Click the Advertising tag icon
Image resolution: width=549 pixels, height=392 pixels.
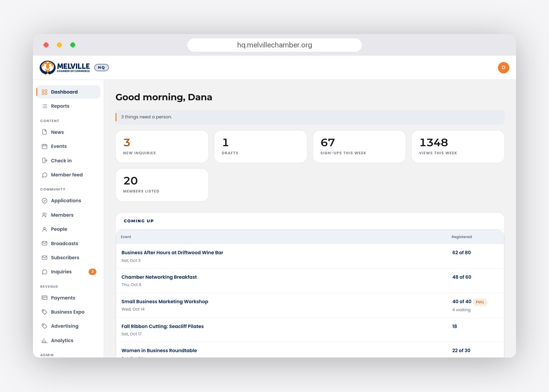pos(44,326)
